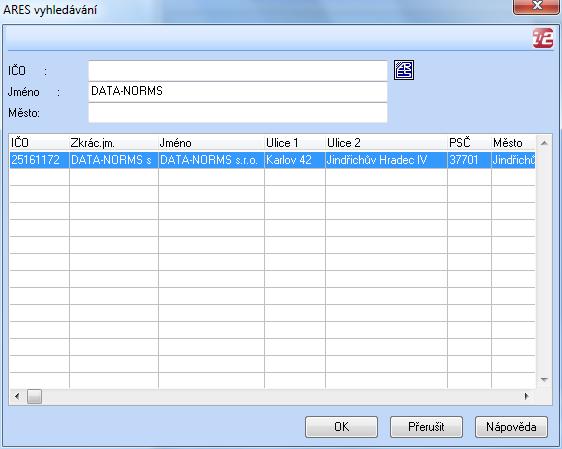562x449 pixels.
Task: Click the horizontal scroll right arrow
Action: click(527, 396)
